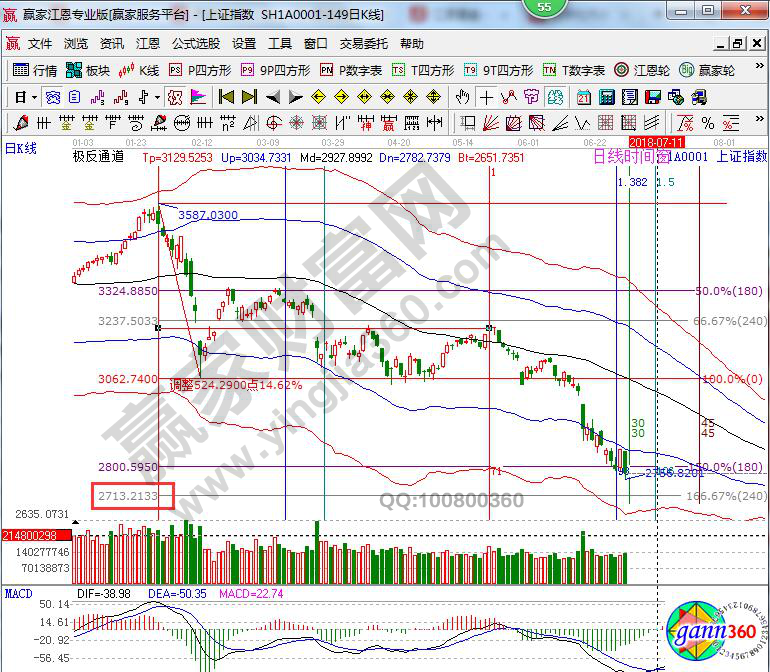The image size is (770, 672).
Task: Select the crosshair cursor tool
Action: pyautogui.click(x=486, y=97)
